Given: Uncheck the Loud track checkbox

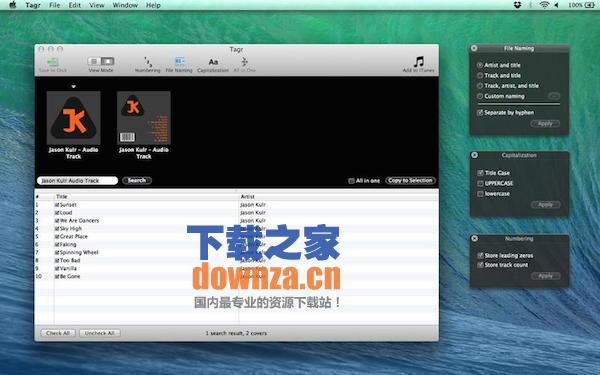Looking at the screenshot, I should pos(57,213).
